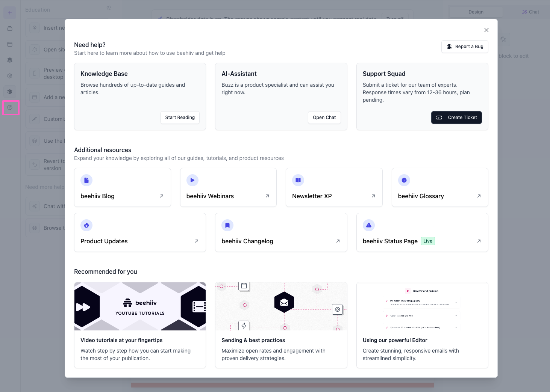550x392 pixels.
Task: Click the external arrow on beehiiv Changelog card
Action: [x=338, y=241]
